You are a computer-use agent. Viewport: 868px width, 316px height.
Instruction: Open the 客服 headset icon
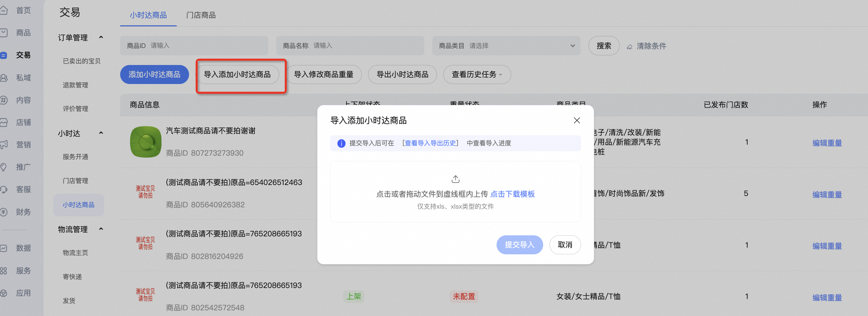click(x=3, y=189)
